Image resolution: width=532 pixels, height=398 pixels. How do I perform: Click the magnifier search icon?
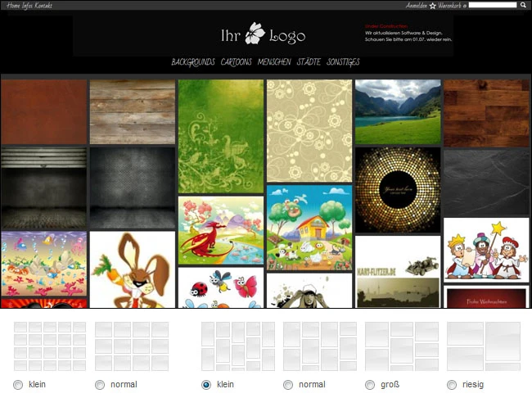523,5
